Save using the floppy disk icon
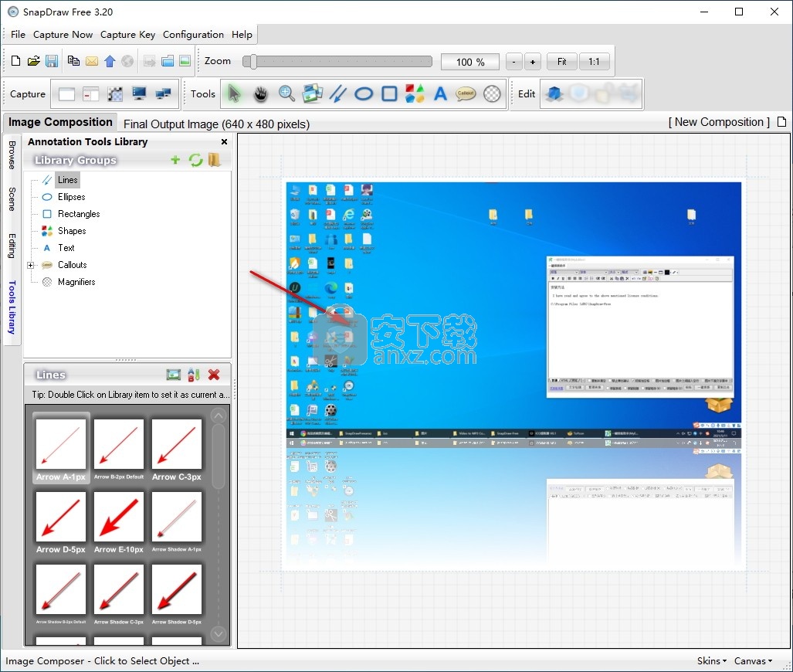The width and height of the screenshot is (793, 672). [52, 61]
